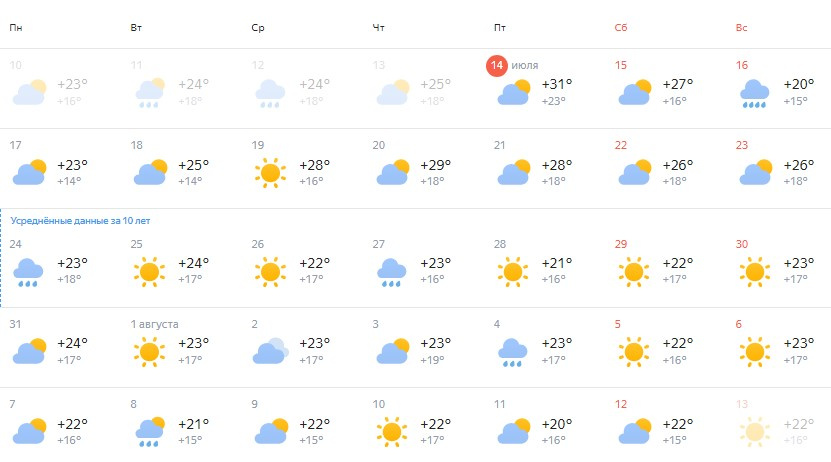Select the July 30 day cell number
The width and height of the screenshot is (831, 462).
(x=742, y=244)
